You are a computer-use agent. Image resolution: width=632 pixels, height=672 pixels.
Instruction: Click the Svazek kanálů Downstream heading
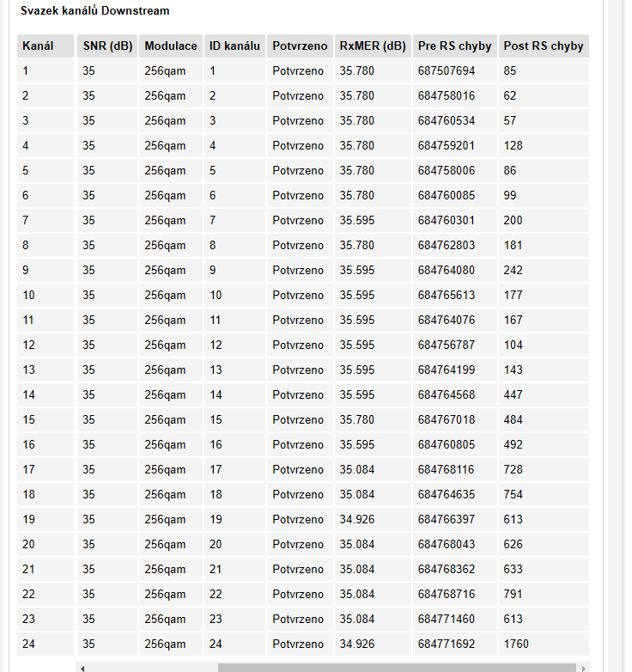pos(94,11)
